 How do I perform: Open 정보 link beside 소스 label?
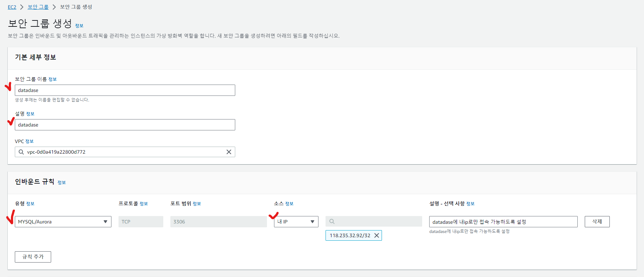pos(289,204)
